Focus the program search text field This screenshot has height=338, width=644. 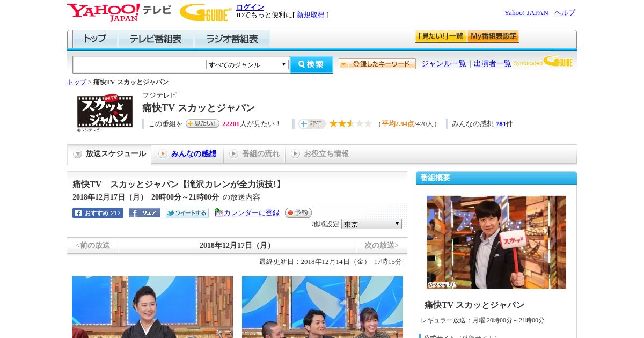(139, 64)
